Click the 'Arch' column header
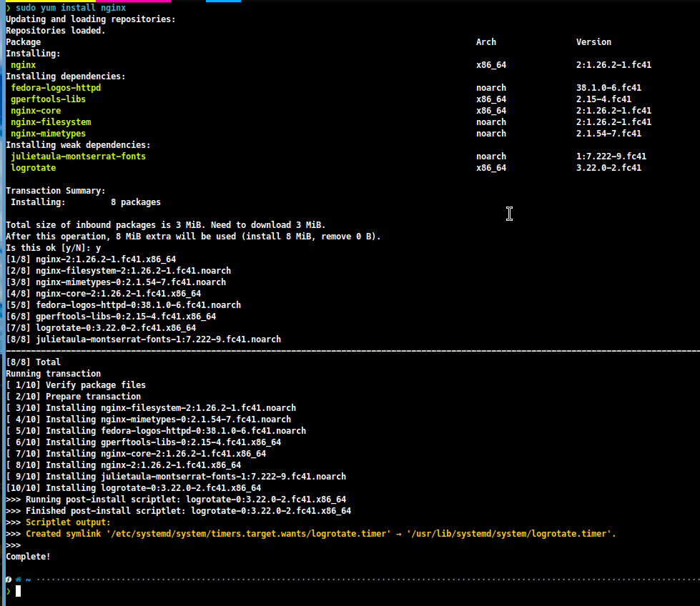Image resolution: width=700 pixels, height=606 pixels. point(486,42)
